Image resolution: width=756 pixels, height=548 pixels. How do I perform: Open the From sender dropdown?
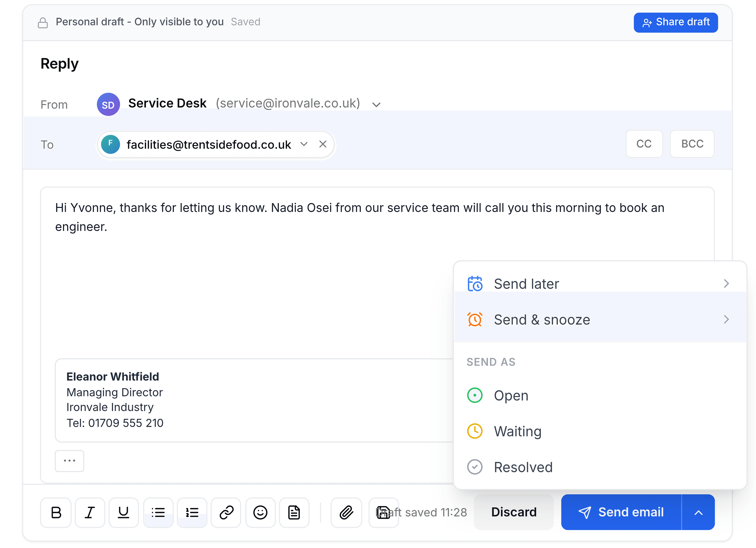coord(376,105)
